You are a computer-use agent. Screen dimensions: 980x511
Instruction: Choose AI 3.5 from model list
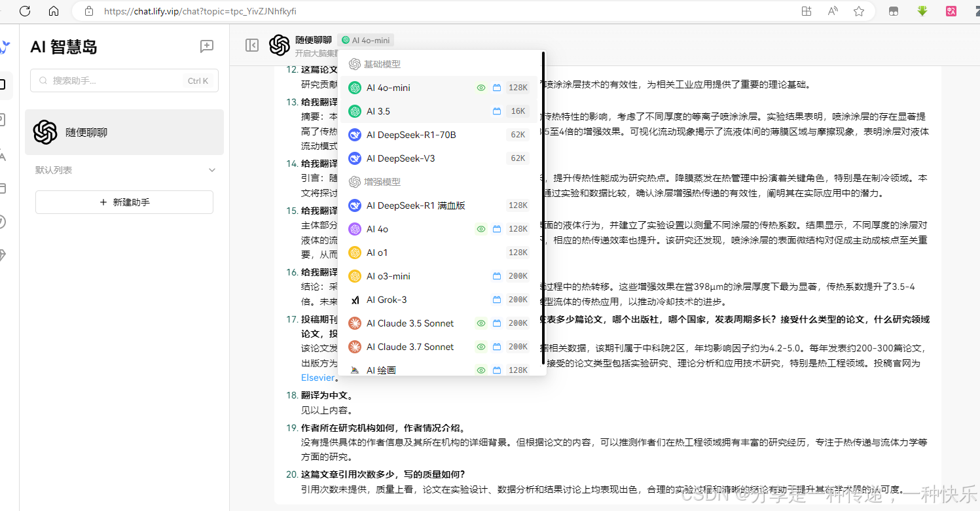pos(439,111)
